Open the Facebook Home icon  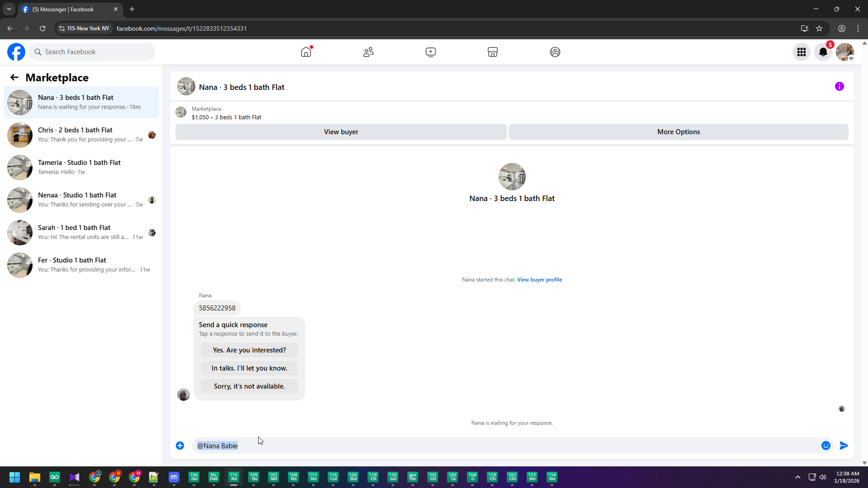click(x=306, y=52)
